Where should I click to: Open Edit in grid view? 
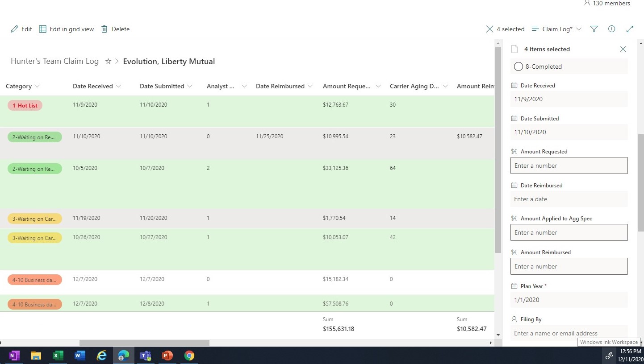(x=67, y=29)
